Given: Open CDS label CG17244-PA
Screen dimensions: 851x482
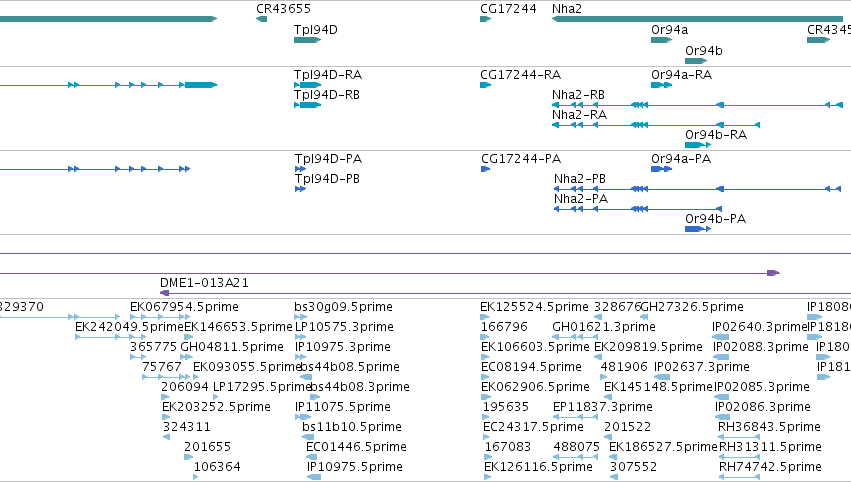Looking at the screenshot, I should 521,158.
